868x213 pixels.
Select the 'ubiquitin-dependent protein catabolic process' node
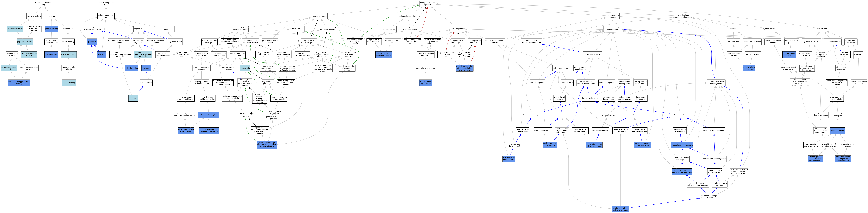[x=246, y=115]
